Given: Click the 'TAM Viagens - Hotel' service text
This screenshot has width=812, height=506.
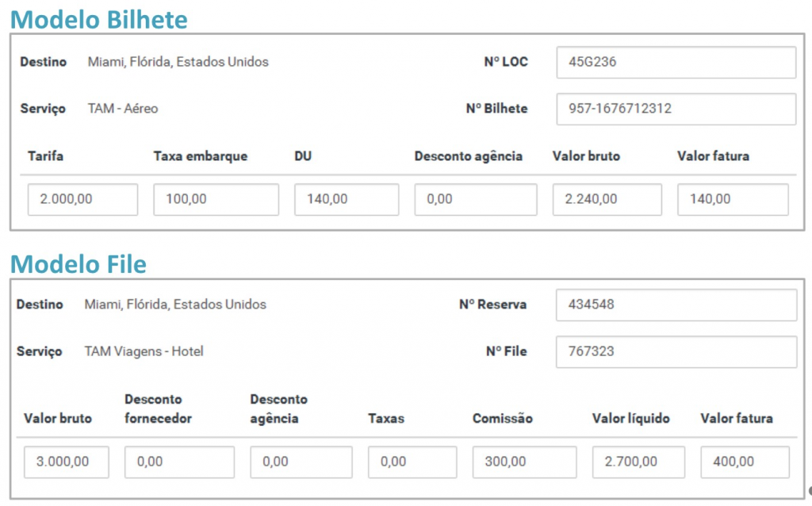Looking at the screenshot, I should point(144,351).
